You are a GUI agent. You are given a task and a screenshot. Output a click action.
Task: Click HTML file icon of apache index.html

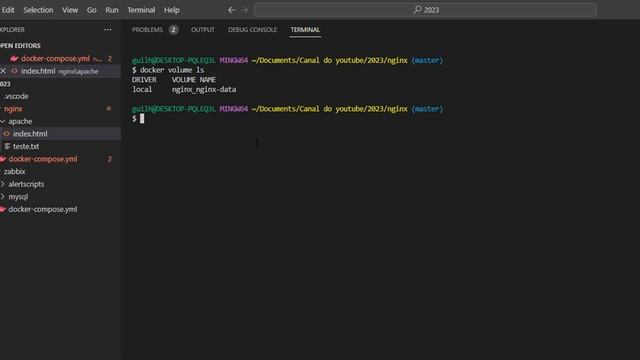click(x=7, y=133)
